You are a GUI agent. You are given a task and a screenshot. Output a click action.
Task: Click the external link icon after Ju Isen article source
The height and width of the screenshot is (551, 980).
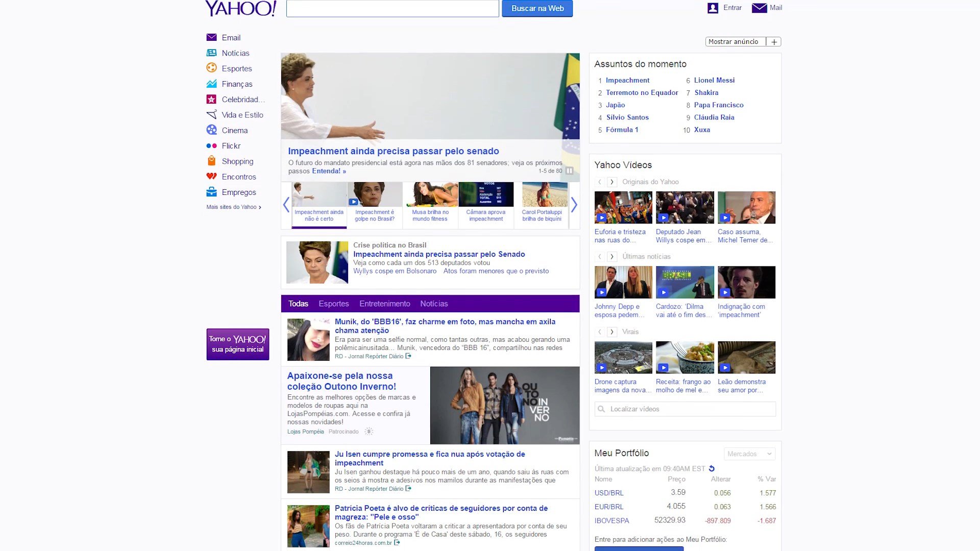pyautogui.click(x=408, y=488)
